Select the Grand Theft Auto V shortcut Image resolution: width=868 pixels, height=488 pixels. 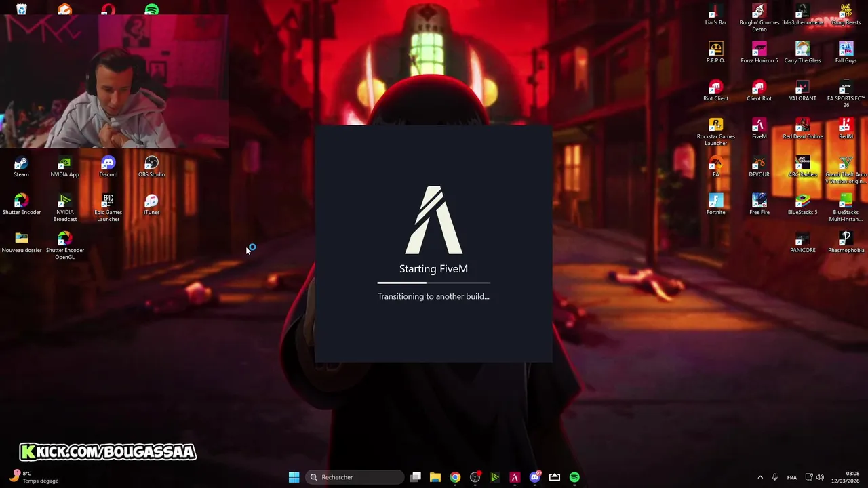pyautogui.click(x=846, y=170)
